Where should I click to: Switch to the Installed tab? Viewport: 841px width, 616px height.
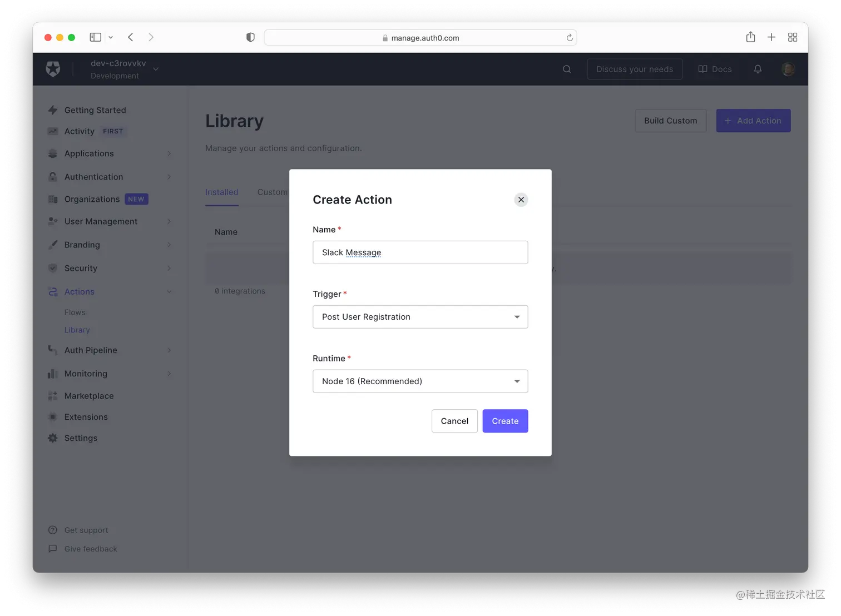[x=221, y=192]
